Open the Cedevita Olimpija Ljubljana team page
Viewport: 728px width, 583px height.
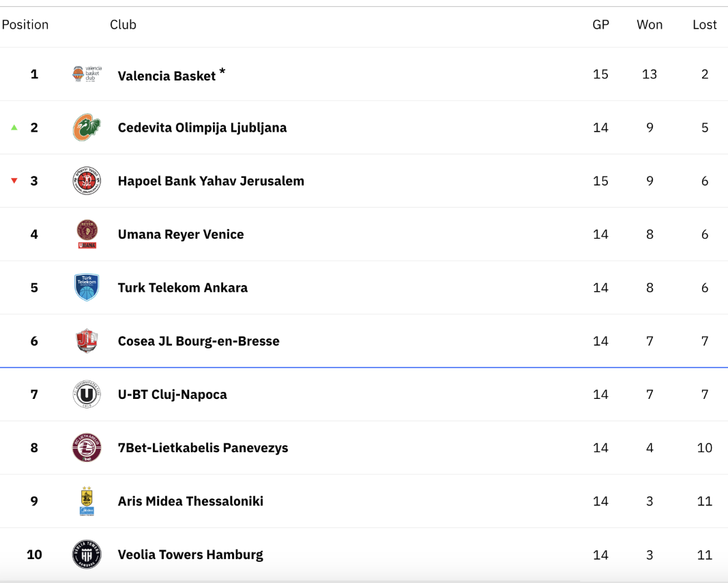(x=202, y=128)
